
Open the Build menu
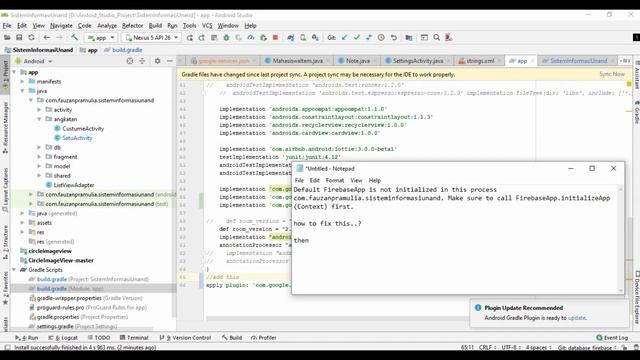coord(155,25)
